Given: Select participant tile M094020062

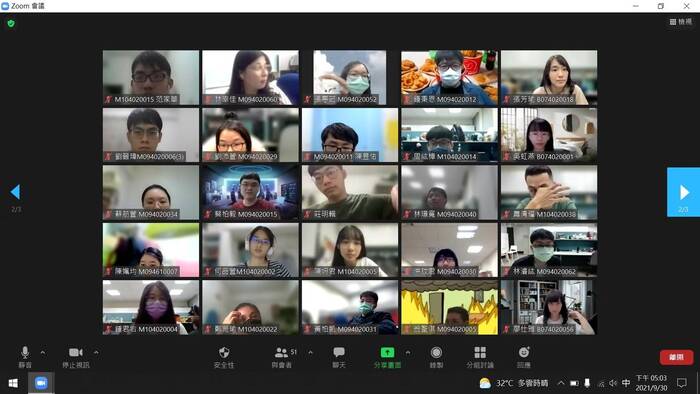Looking at the screenshot, I should [549, 250].
